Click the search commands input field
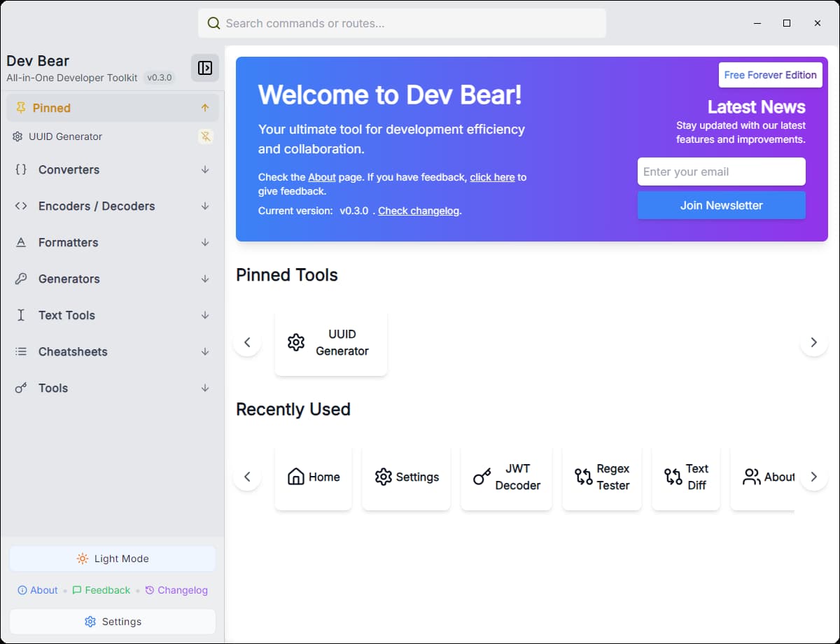 [401, 23]
